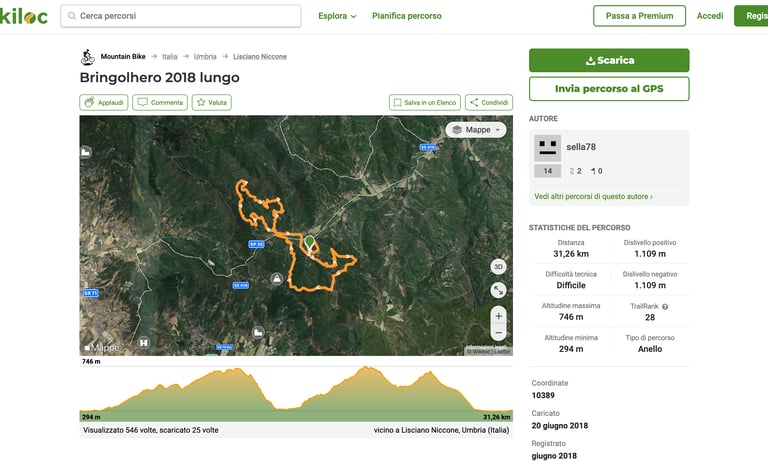Give applause with the Applaudi button
Image resolution: width=768 pixels, height=461 pixels.
coord(104,102)
